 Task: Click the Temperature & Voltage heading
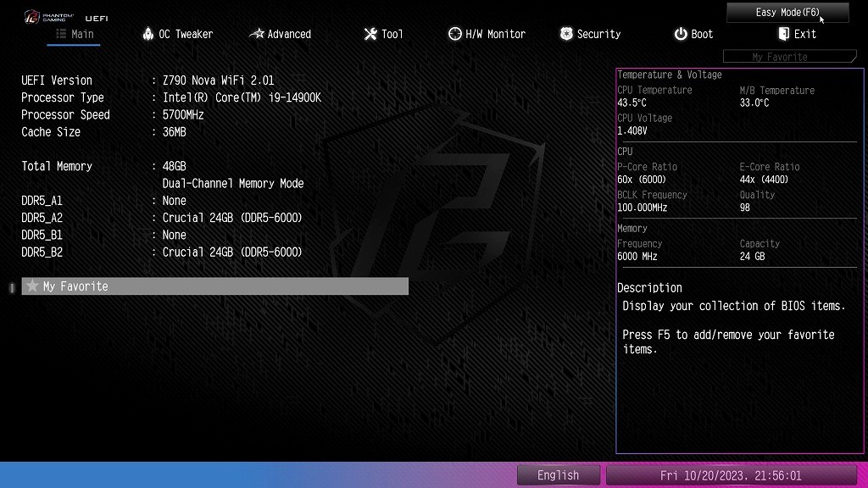pyautogui.click(x=670, y=75)
